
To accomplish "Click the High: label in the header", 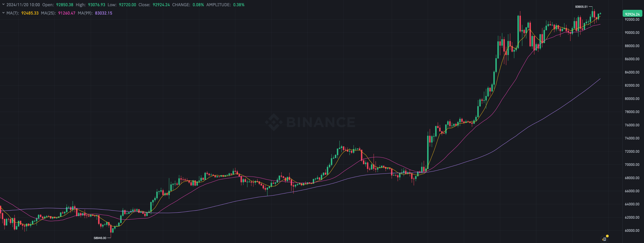I will tap(81, 5).
